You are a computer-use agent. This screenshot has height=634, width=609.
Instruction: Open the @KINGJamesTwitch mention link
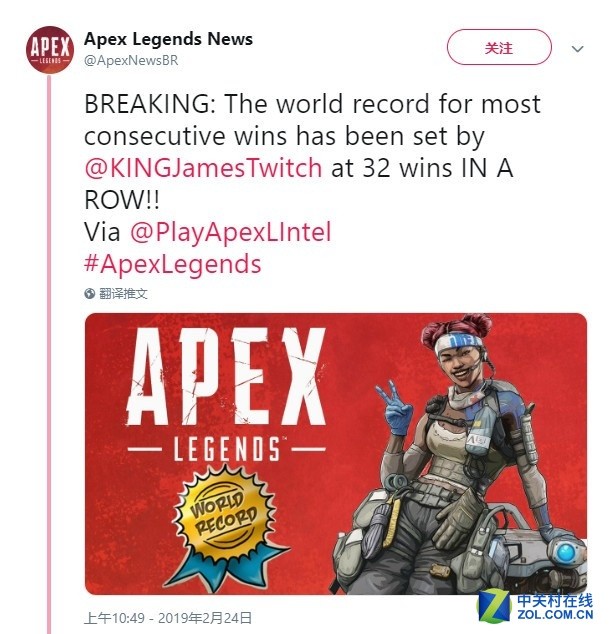[x=203, y=168]
